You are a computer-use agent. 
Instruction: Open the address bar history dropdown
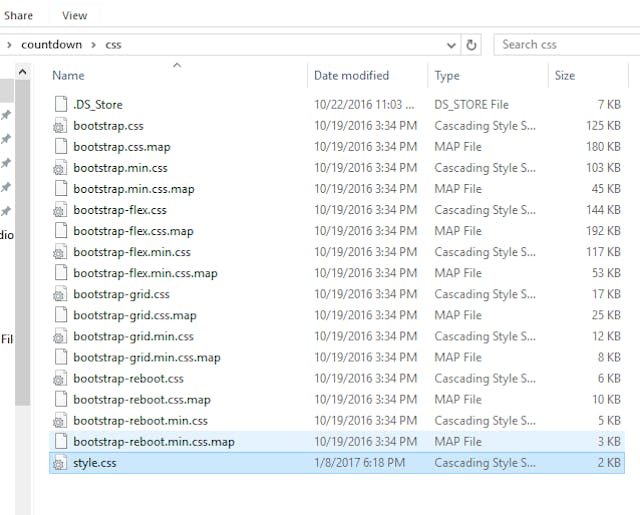point(452,44)
